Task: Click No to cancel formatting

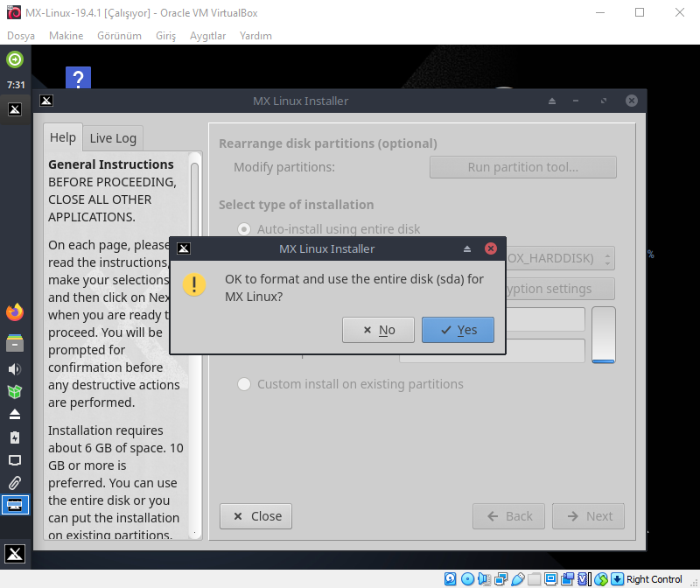Action: pos(378,330)
